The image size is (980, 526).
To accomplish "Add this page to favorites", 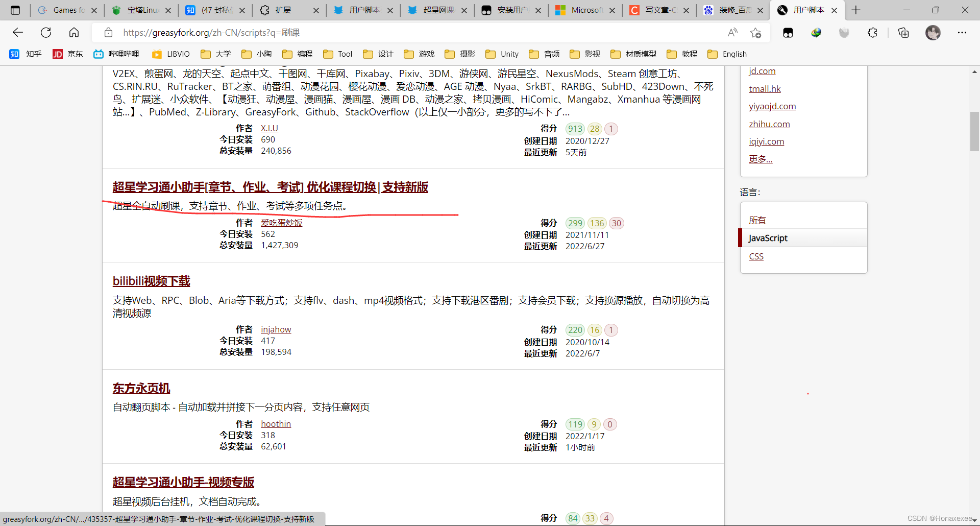I will point(756,33).
